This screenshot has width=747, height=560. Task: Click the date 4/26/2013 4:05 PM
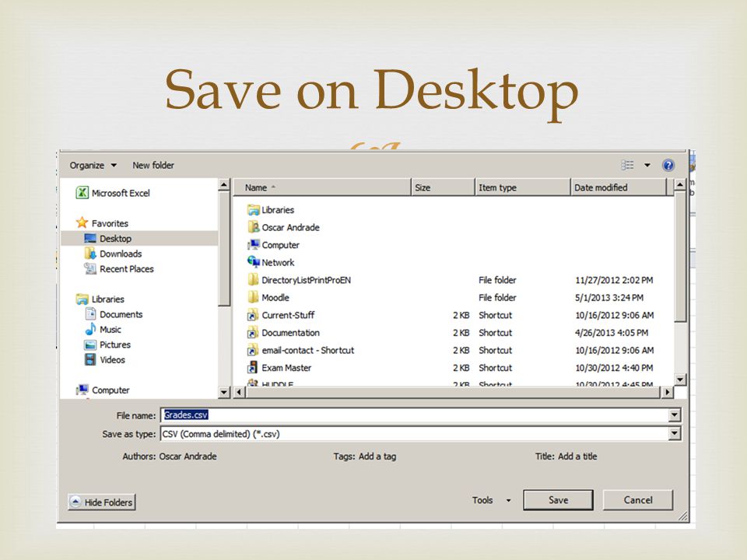point(612,333)
